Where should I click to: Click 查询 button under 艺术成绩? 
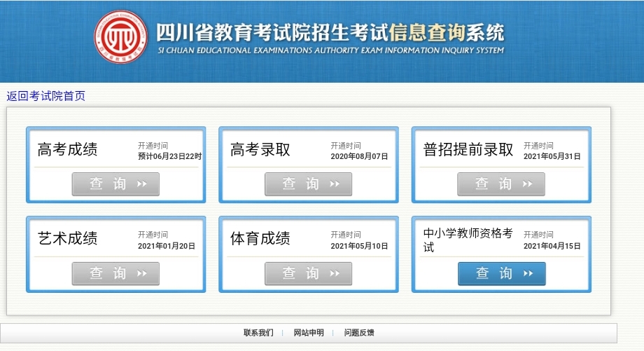coord(115,273)
